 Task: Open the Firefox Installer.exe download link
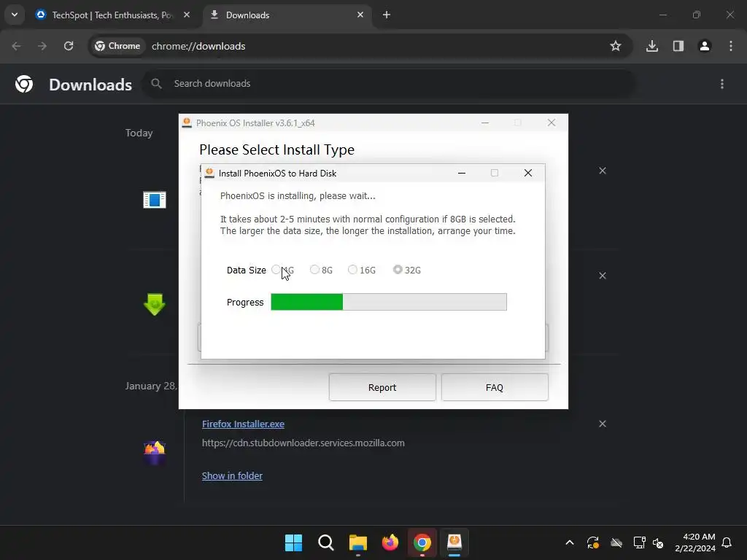tap(243, 424)
